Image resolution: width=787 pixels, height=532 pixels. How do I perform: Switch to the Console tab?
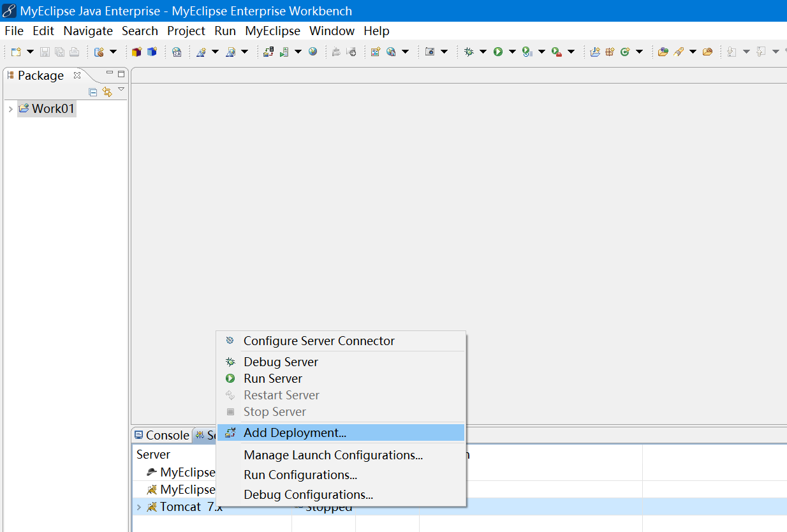tap(161, 435)
